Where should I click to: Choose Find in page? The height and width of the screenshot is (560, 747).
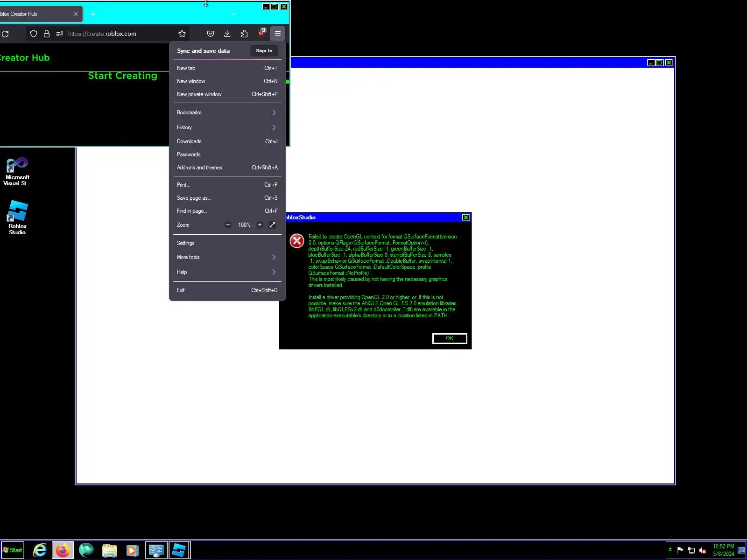coord(227,211)
